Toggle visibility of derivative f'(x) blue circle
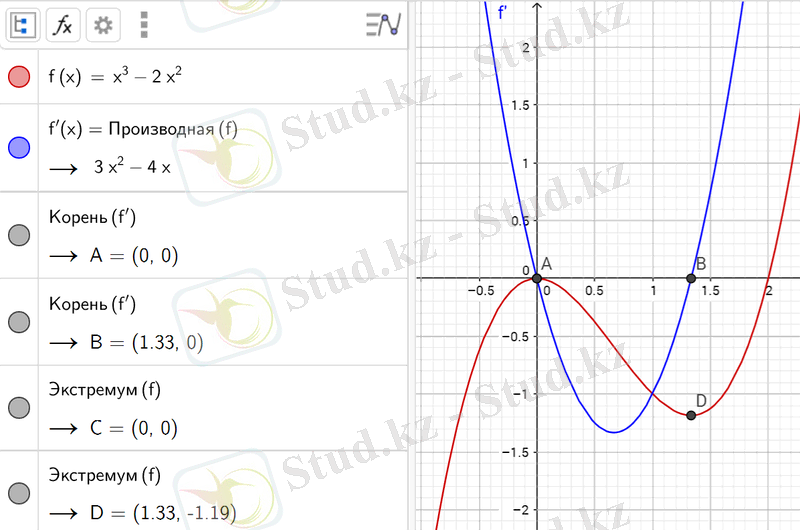Screen dimensions: 800x530 (19, 147)
